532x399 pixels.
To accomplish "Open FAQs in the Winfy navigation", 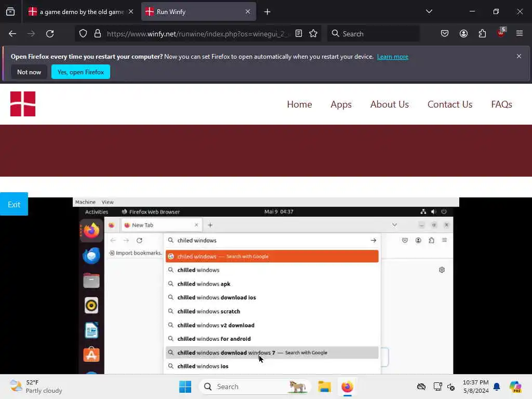I will [x=501, y=104].
